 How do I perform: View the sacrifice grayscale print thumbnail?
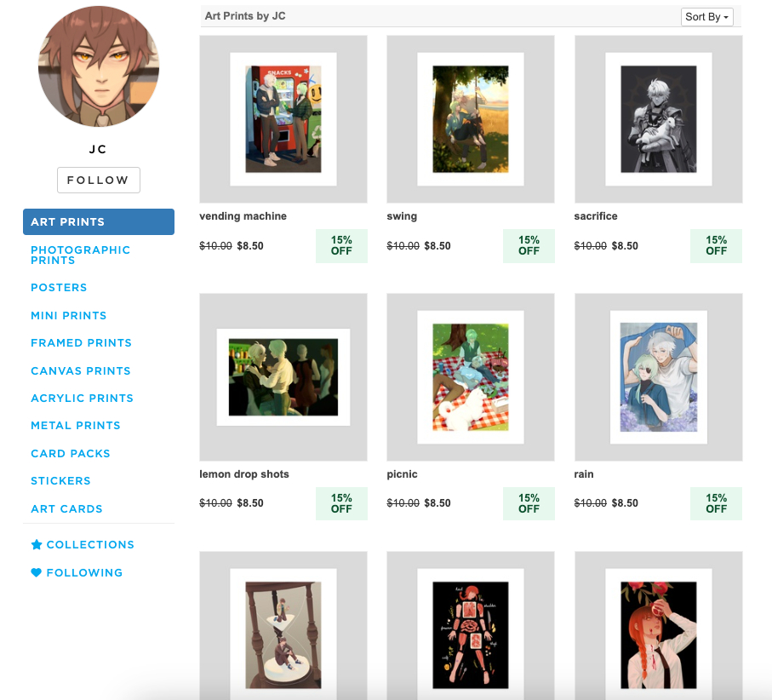(658, 119)
